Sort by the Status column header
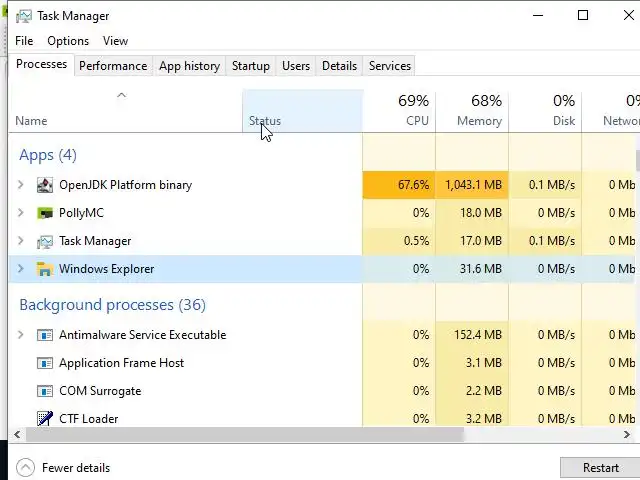The width and height of the screenshot is (640, 480). pos(302,111)
